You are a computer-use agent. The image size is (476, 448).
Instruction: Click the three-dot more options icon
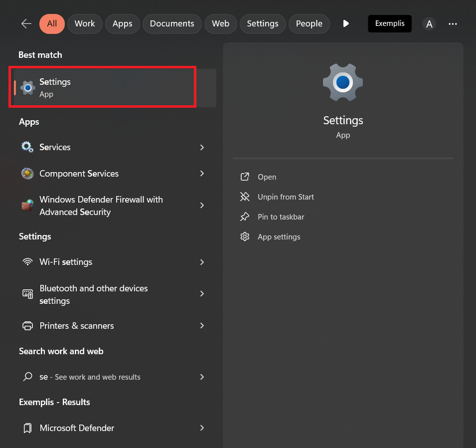[x=453, y=24]
